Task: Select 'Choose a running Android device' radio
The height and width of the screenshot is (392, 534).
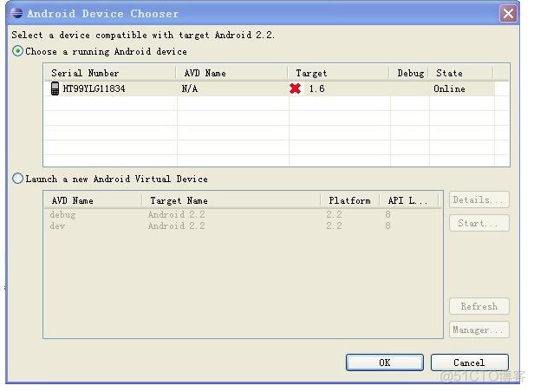Action: (17, 51)
